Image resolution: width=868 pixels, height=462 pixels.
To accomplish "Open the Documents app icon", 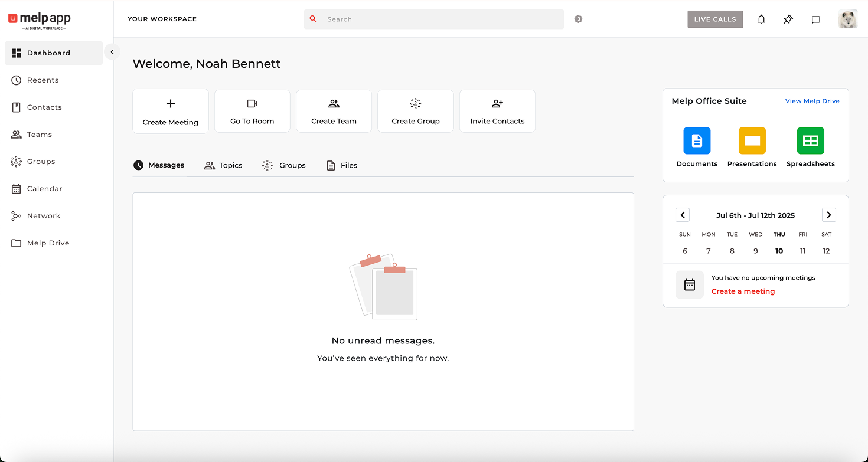I will tap(697, 141).
